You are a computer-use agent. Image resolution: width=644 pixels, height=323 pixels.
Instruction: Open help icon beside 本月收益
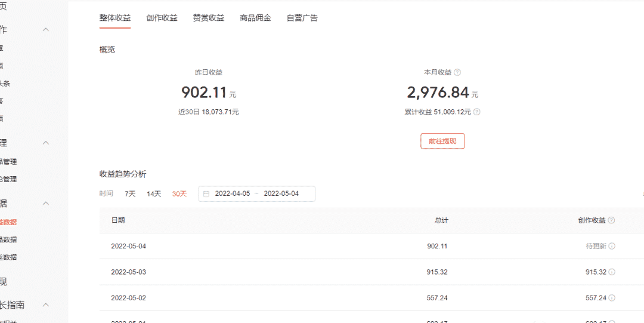[x=457, y=72]
